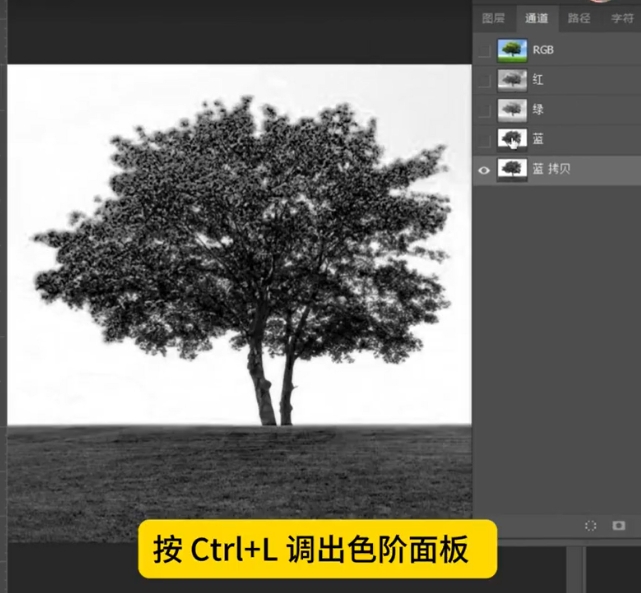Open the 路径 tab
Screen dimensions: 641x593
click(579, 18)
